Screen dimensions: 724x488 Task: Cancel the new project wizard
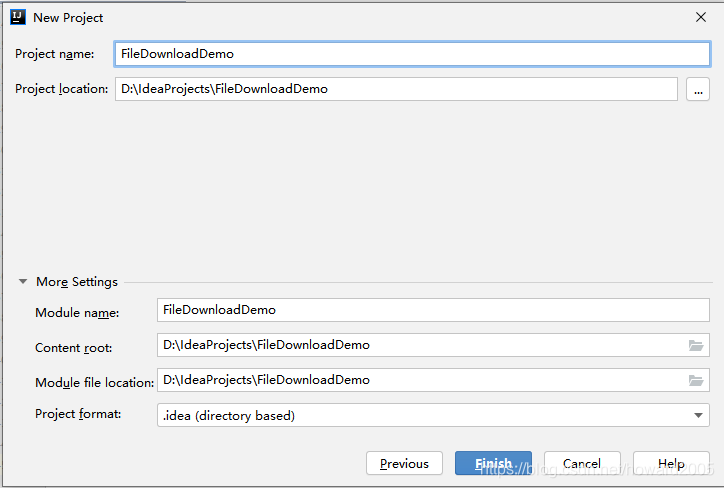point(582,463)
